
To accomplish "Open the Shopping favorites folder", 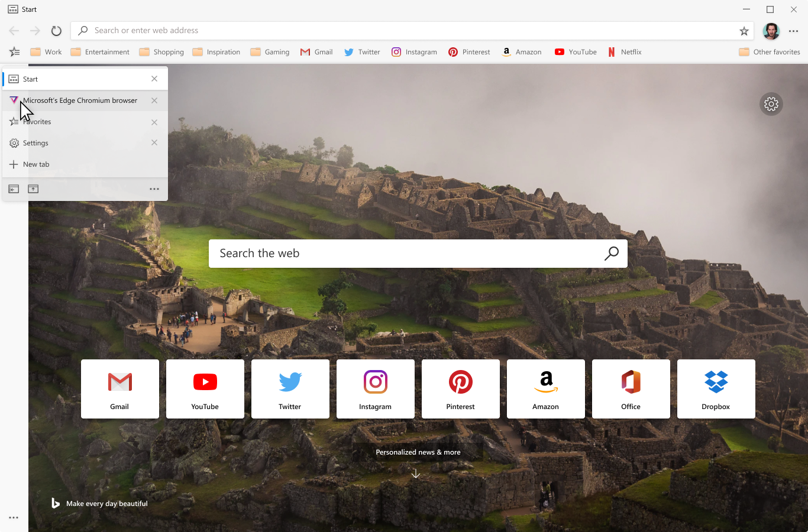I will point(161,52).
